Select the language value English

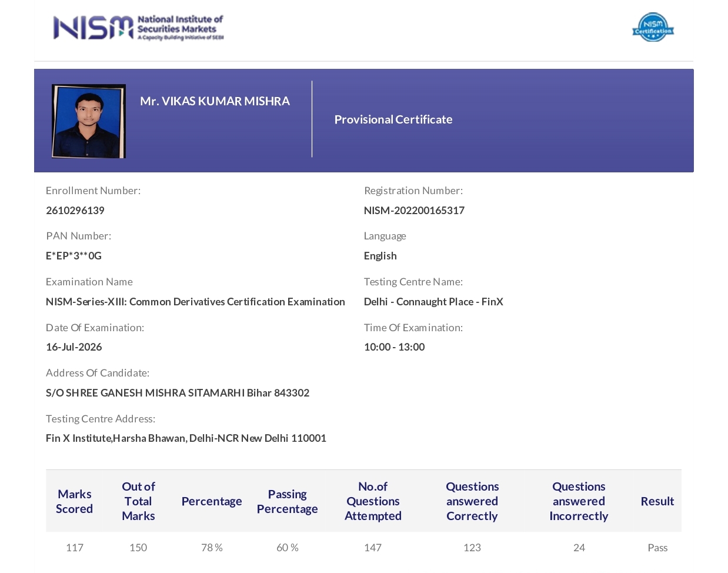pos(380,256)
